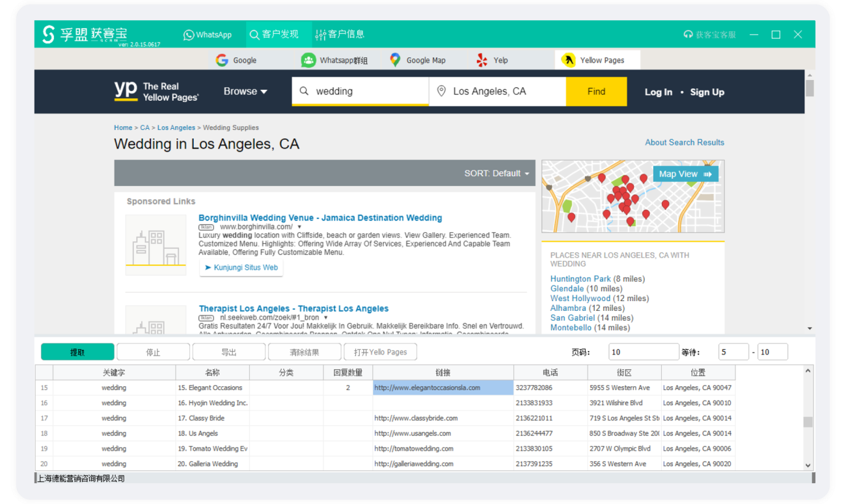Click Borghinvilla listing building placeholder image
Screen dimensions: 846x504
[156, 245]
